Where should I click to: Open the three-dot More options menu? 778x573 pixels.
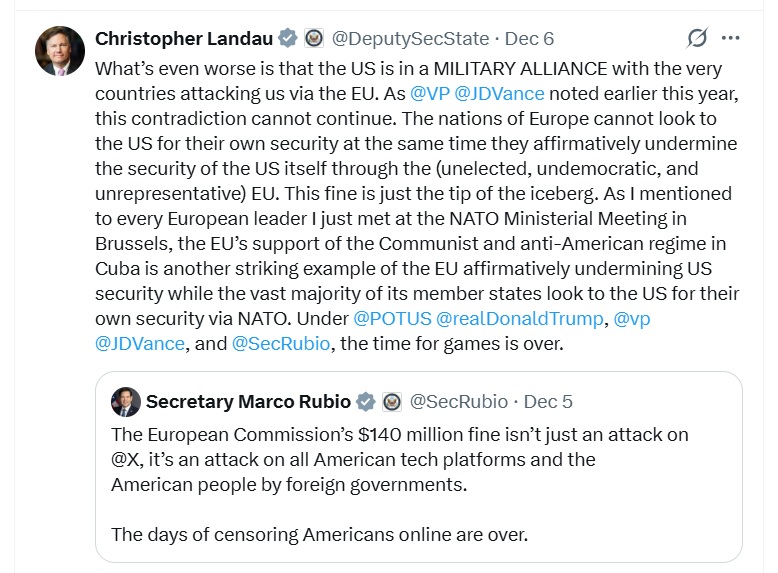730,39
